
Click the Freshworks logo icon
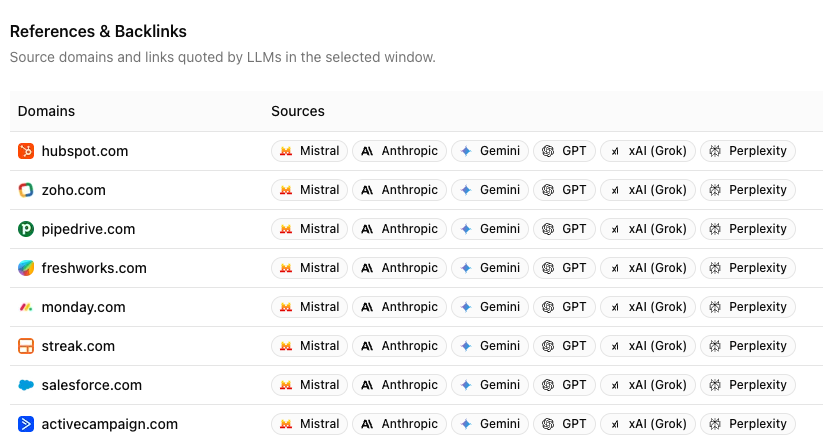(x=26, y=268)
